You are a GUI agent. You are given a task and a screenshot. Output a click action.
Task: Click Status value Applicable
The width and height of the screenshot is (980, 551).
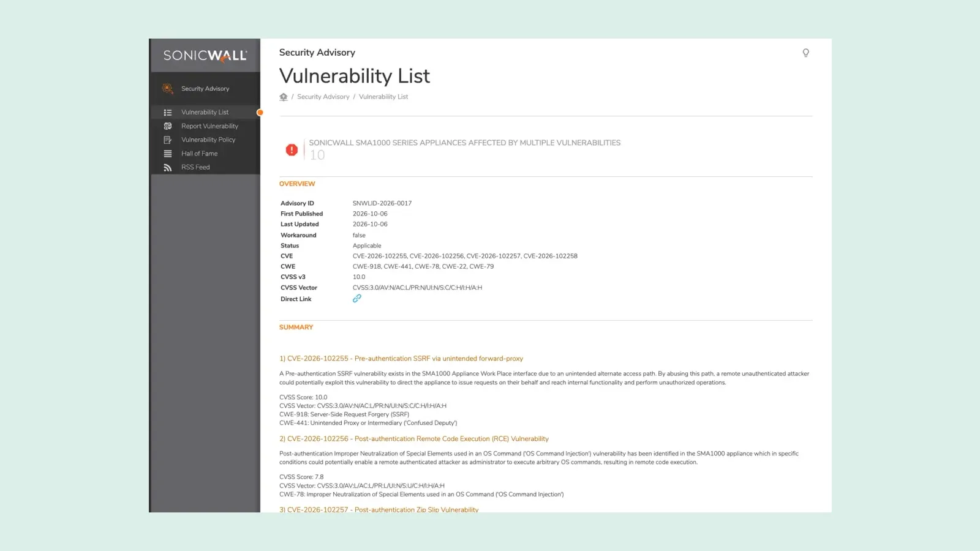pos(367,246)
